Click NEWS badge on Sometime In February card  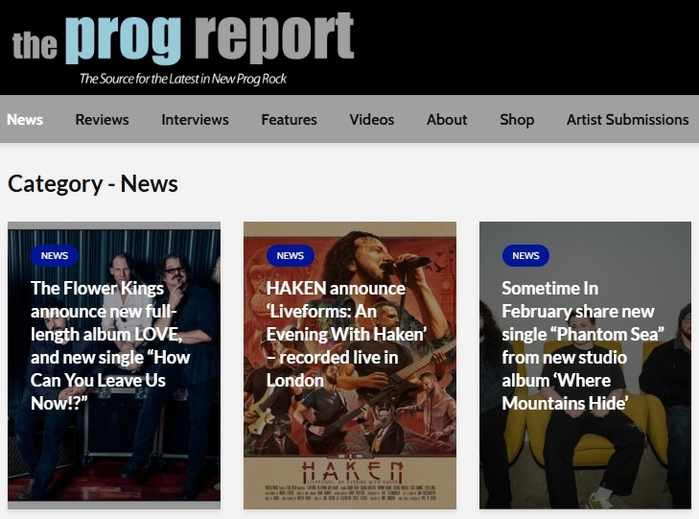pyautogui.click(x=526, y=255)
